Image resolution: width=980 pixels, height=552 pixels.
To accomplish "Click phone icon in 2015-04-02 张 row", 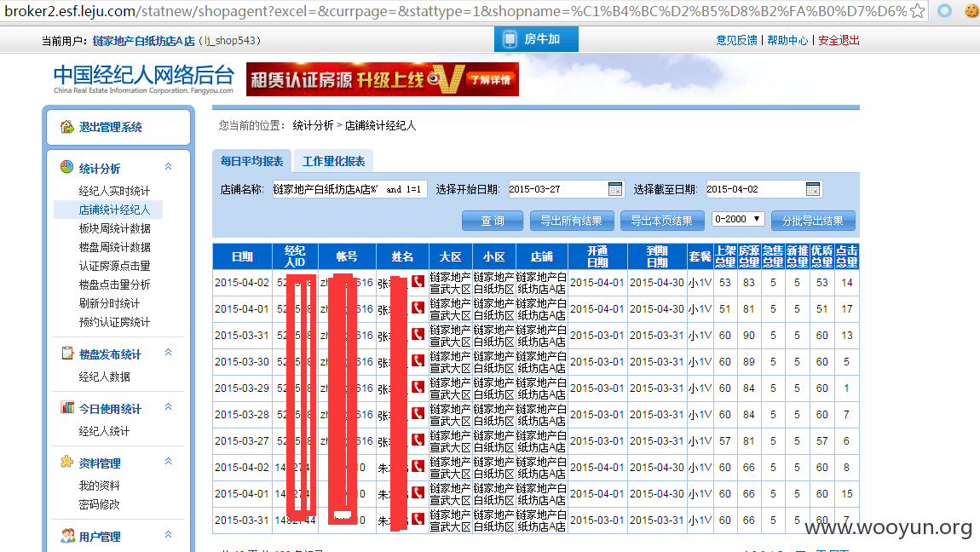I will pos(418,282).
